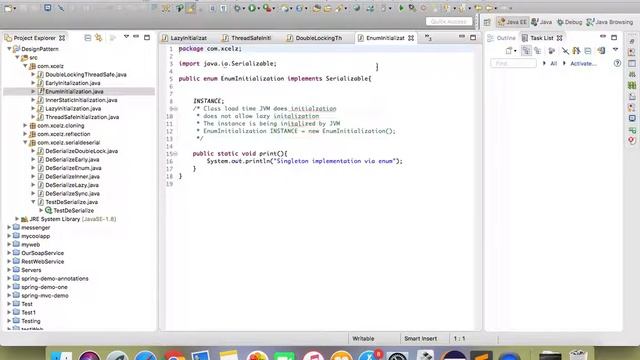Toggle Focus on Workweek in Task List
This screenshot has width=640, height=360.
point(551,51)
